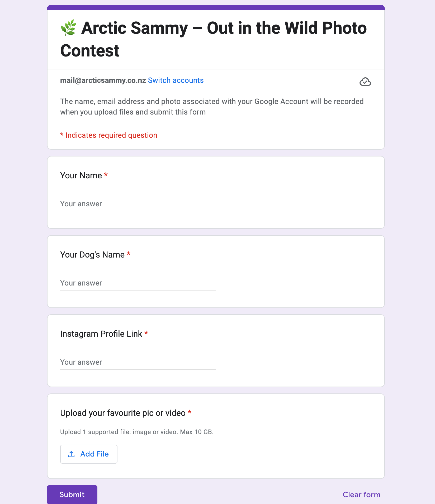The height and width of the screenshot is (504, 435).
Task: Click the mail@arcticsammy.co.nz account email
Action: (x=103, y=80)
